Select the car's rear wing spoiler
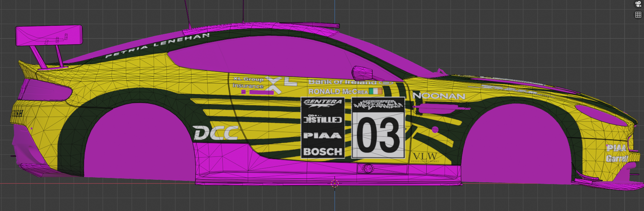This screenshot has width=644, height=211. coord(49,36)
